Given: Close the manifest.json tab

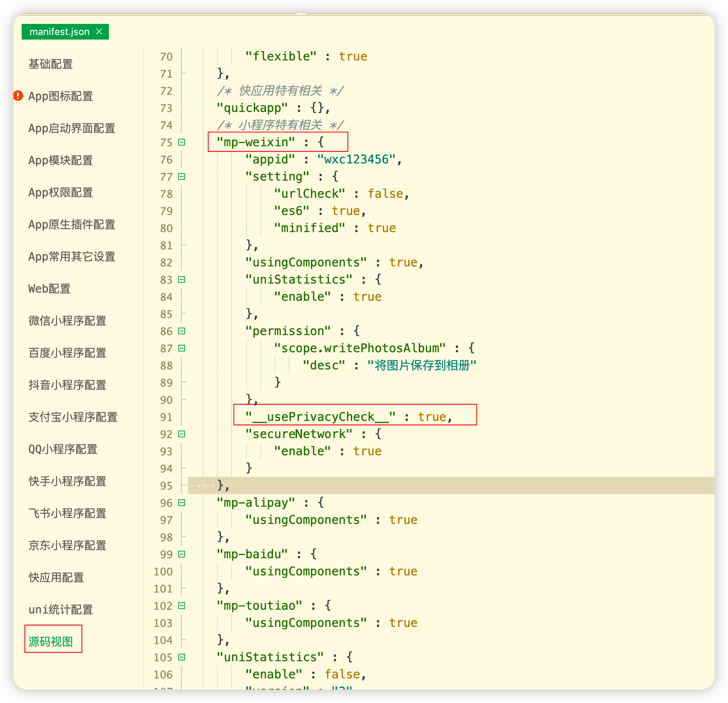Looking at the screenshot, I should pyautogui.click(x=99, y=32).
